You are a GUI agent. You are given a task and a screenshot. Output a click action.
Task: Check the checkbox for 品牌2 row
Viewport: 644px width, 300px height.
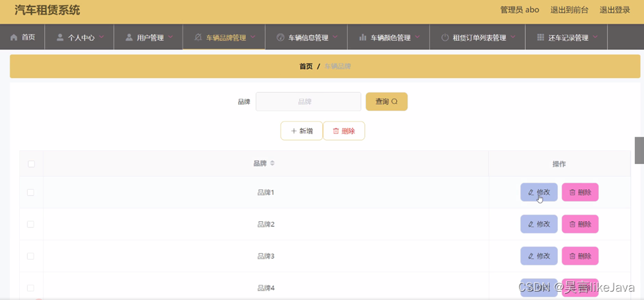(30, 224)
